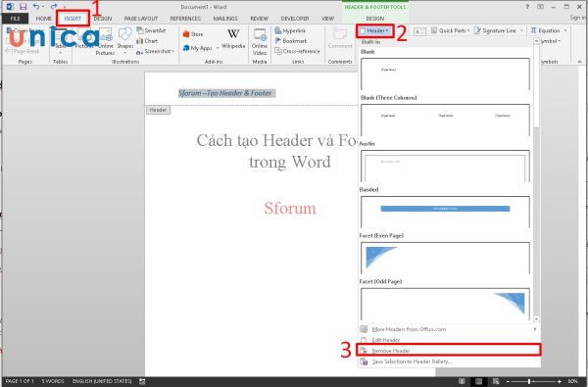
Task: Open the VIEW tab
Action: 327,19
